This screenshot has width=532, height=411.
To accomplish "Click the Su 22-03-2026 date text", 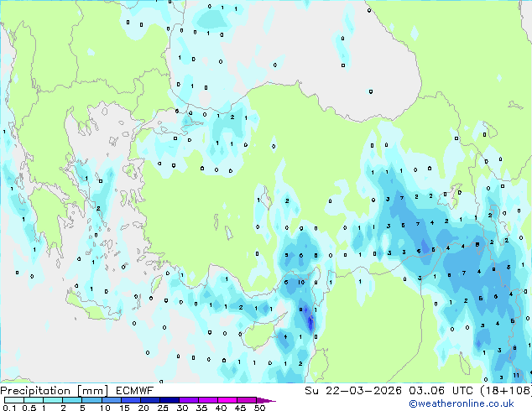I will (x=353, y=391).
